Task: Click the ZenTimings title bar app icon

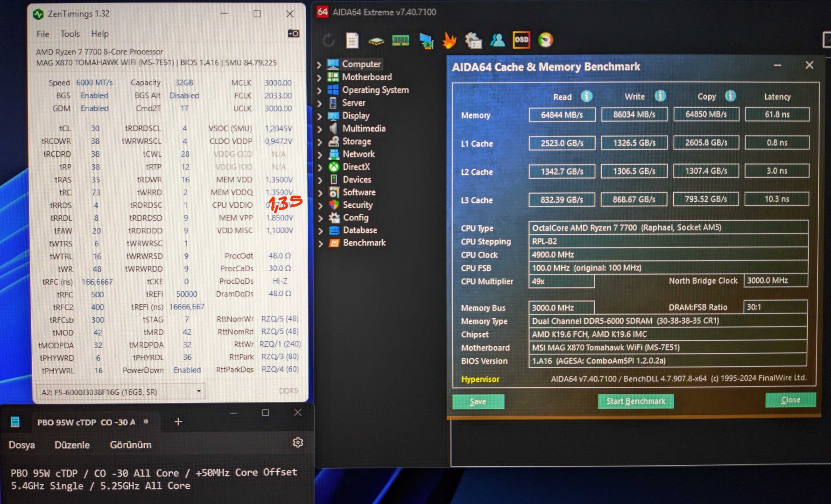Action: click(x=38, y=14)
